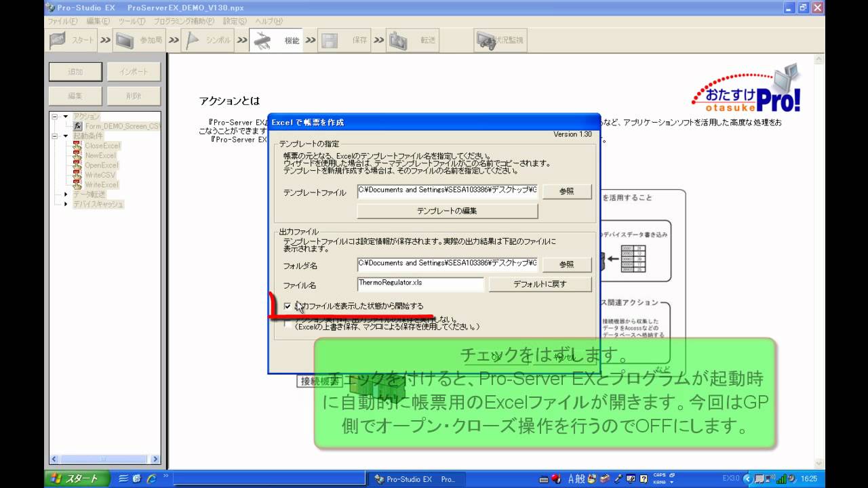
Task: Open the 状況監視 status monitor
Action: [x=500, y=40]
